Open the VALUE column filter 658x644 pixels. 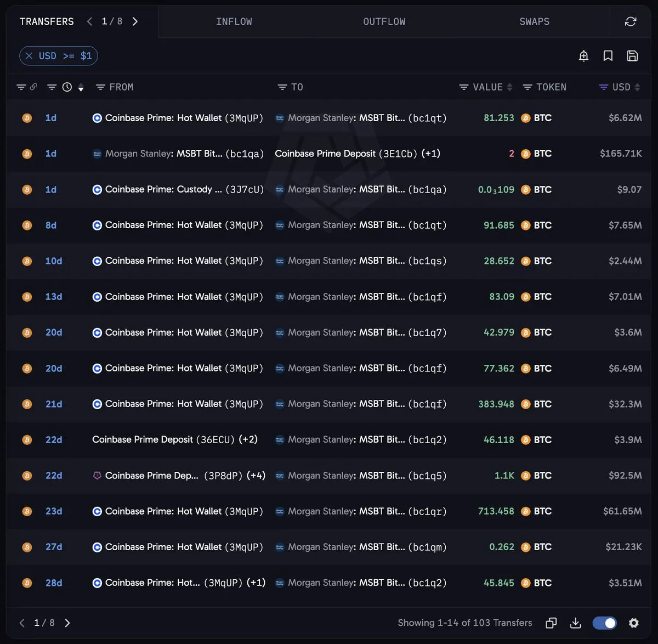pos(464,87)
